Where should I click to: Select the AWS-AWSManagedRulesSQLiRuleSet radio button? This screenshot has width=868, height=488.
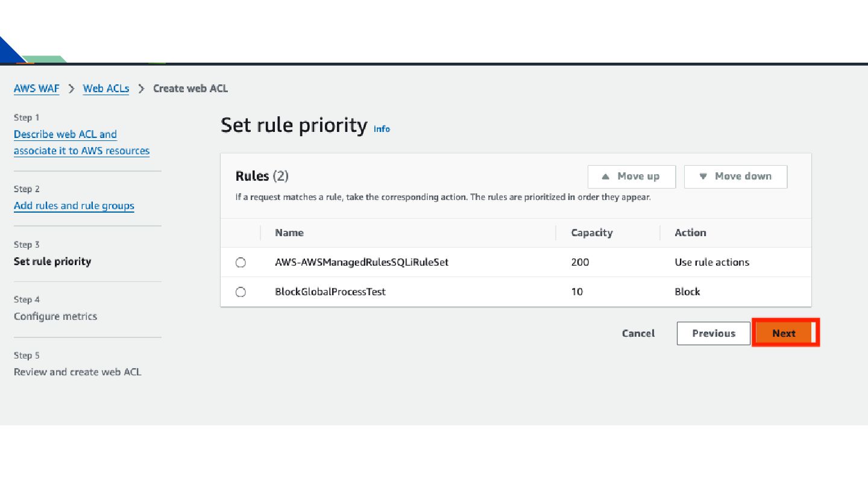click(x=241, y=263)
